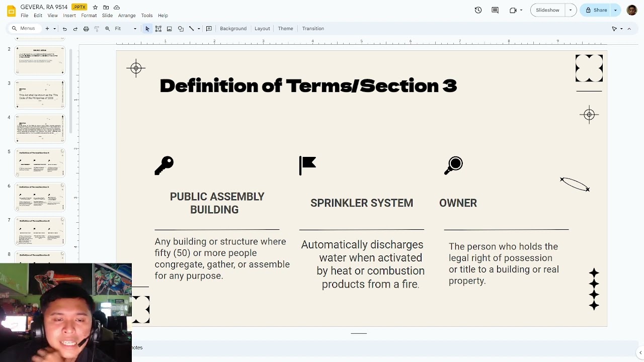Open the shape tool
Image resolution: width=644 pixels, height=362 pixels.
[x=181, y=29]
